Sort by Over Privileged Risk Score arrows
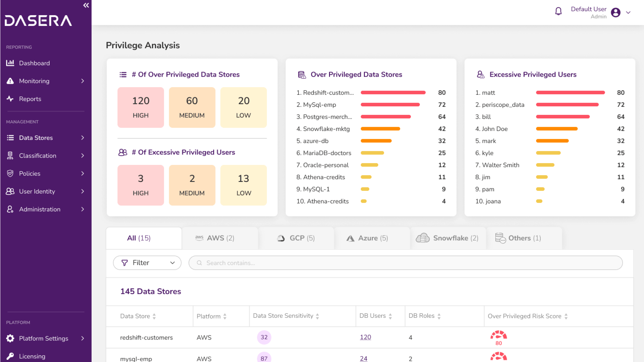The image size is (644, 362). point(566,316)
